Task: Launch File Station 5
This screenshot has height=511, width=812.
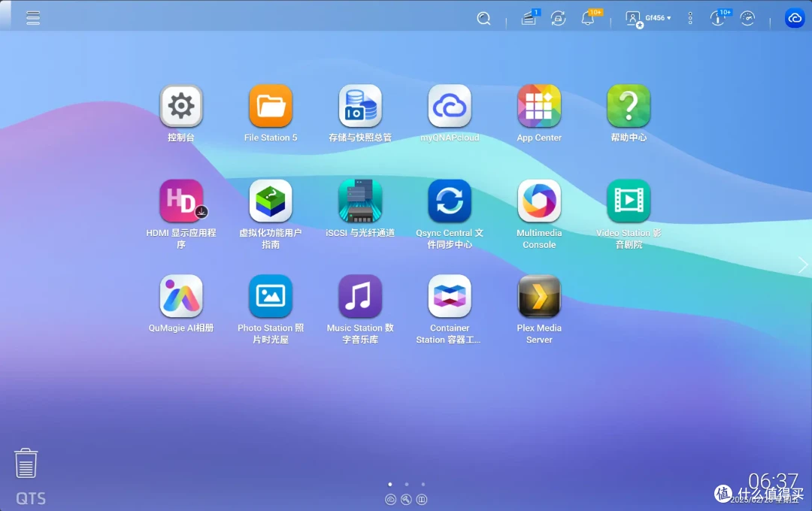Action: [x=271, y=106]
